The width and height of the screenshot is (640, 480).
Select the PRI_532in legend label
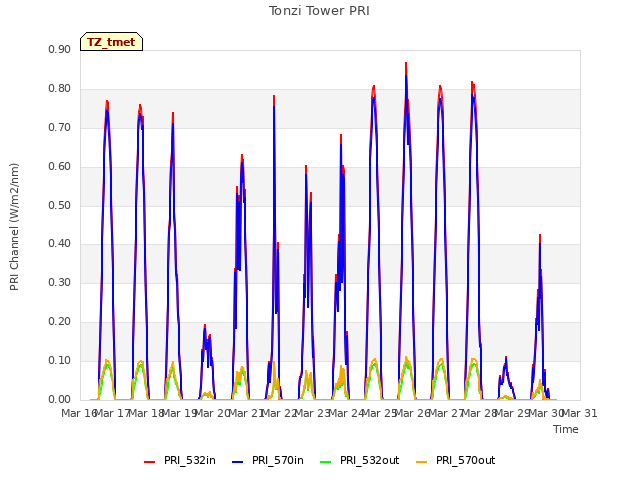pyautogui.click(x=190, y=460)
